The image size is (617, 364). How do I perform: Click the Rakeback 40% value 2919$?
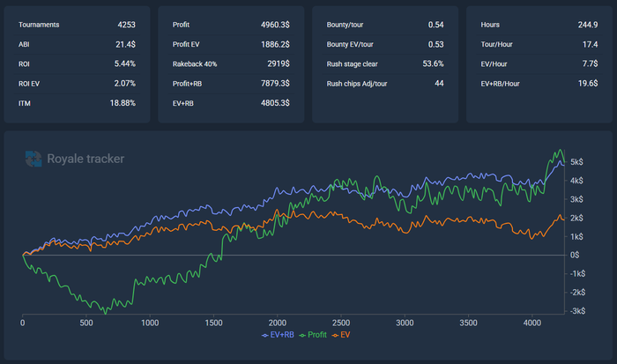279,63
